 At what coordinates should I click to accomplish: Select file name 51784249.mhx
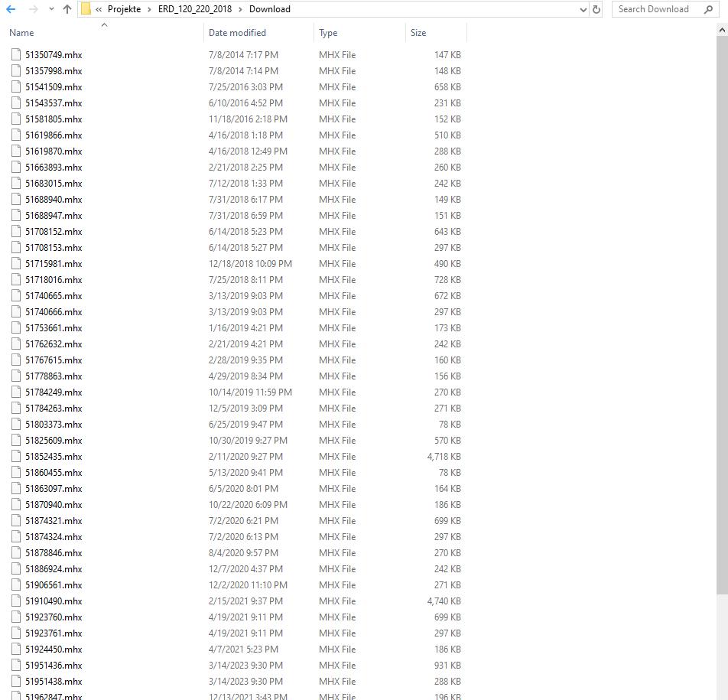pyautogui.click(x=54, y=392)
